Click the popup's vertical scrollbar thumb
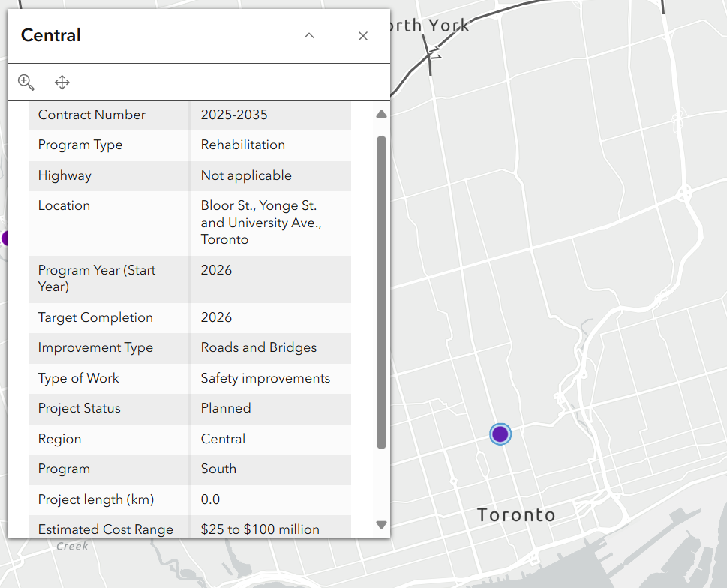This screenshot has width=727, height=588. [381, 292]
